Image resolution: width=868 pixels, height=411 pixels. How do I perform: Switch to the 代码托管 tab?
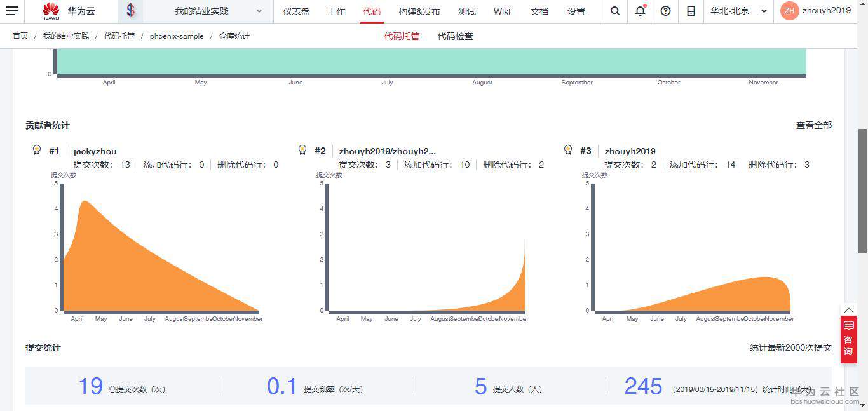(402, 36)
